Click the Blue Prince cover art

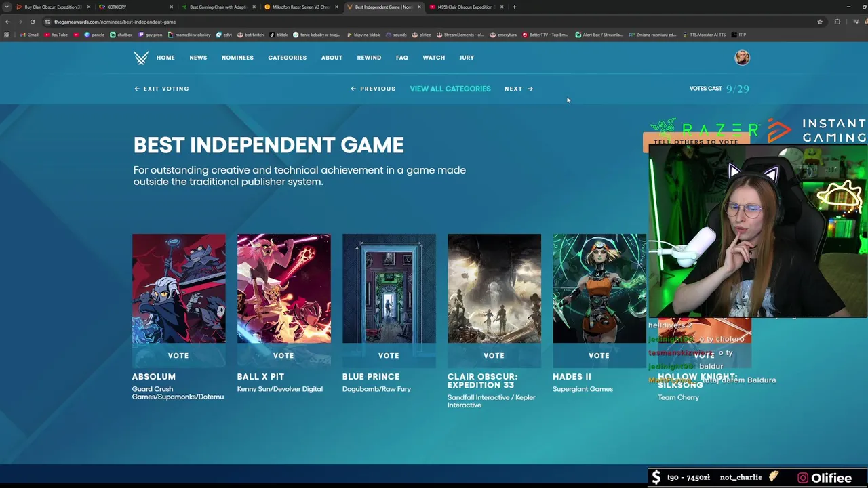[x=389, y=289]
